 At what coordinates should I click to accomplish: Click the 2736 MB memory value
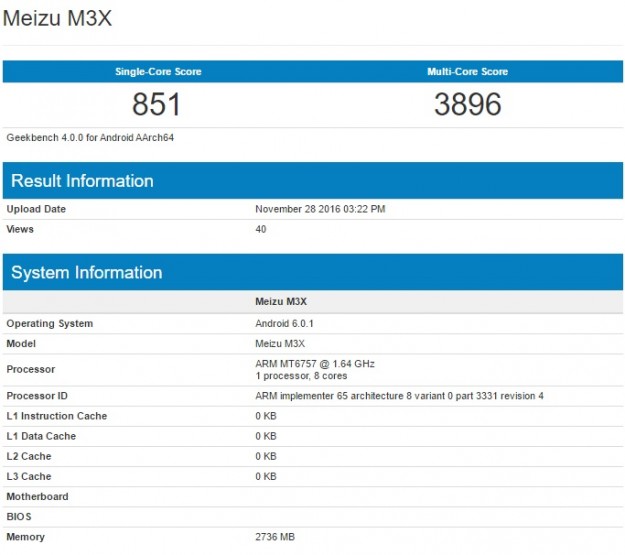tap(275, 537)
